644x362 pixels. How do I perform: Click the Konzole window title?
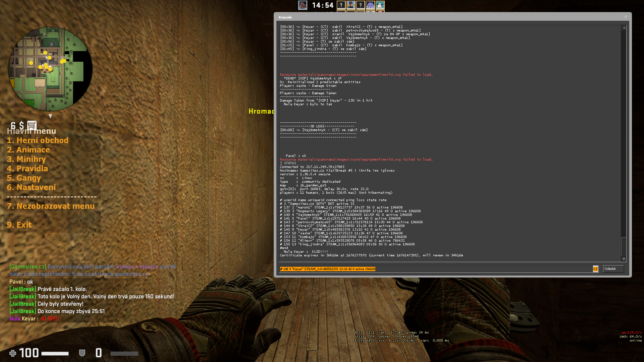tap(285, 17)
